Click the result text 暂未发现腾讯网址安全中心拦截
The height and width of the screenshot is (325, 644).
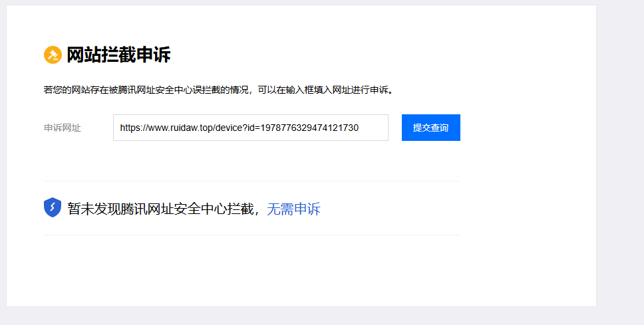click(160, 209)
